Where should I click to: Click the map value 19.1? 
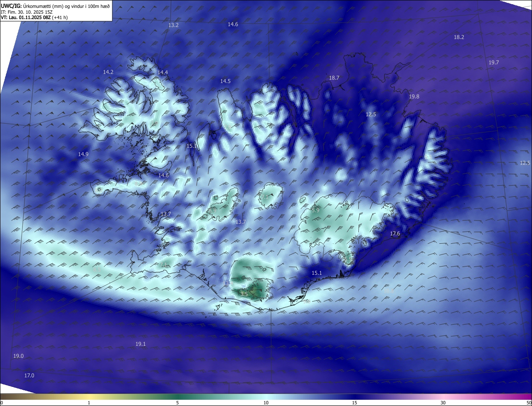(140, 344)
